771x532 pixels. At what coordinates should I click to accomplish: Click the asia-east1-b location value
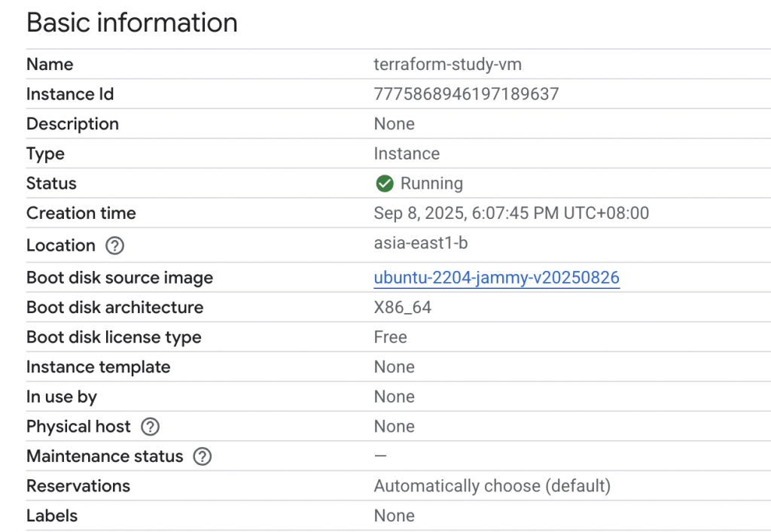(422, 244)
